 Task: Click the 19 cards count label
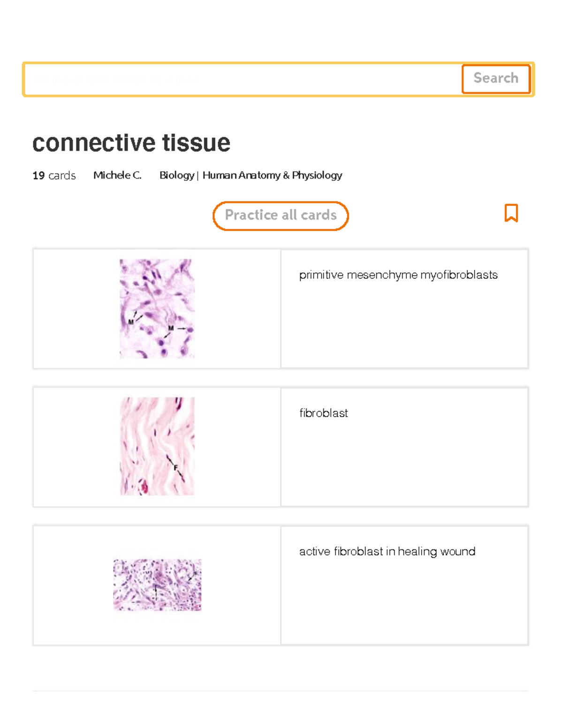(53, 175)
